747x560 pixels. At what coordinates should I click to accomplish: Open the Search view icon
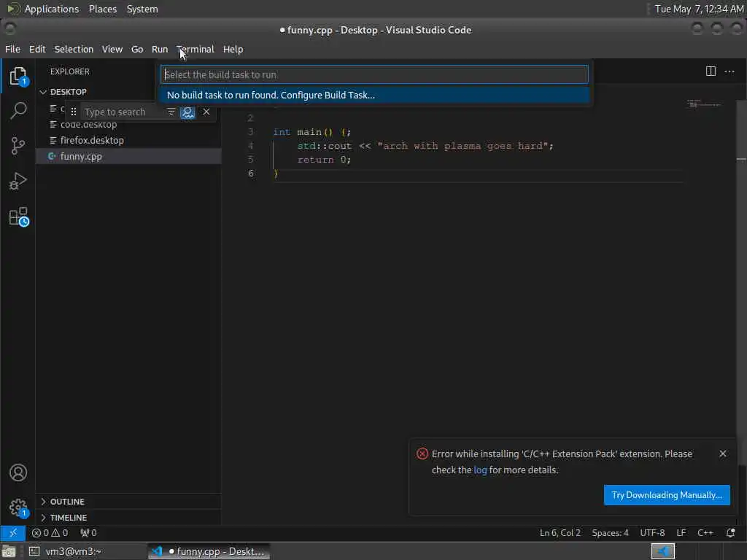click(x=18, y=111)
